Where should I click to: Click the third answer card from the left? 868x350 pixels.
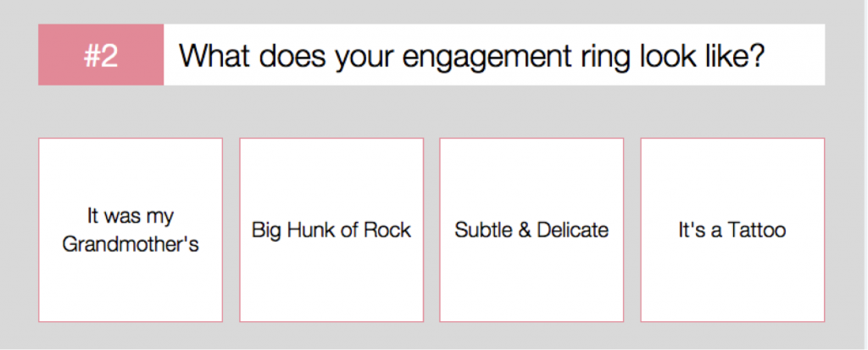coord(531,230)
